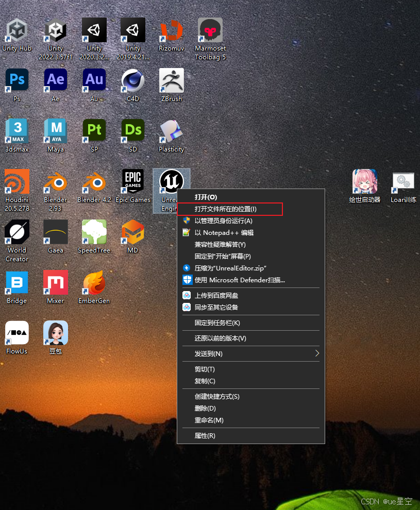This screenshot has width=420, height=510.
Task: Select the 豆包 desktop icon
Action: 56,337
